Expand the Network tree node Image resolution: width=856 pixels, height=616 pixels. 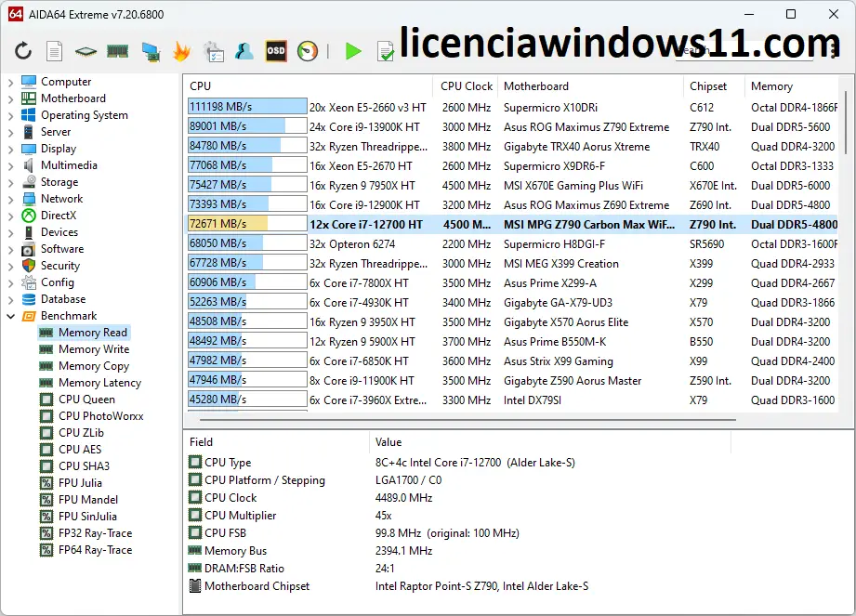pyautogui.click(x=11, y=200)
